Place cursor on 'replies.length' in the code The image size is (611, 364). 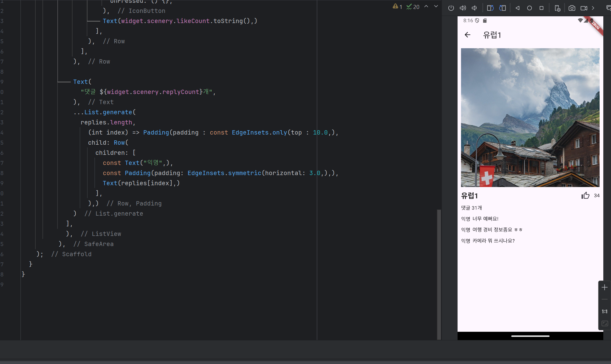tap(106, 122)
